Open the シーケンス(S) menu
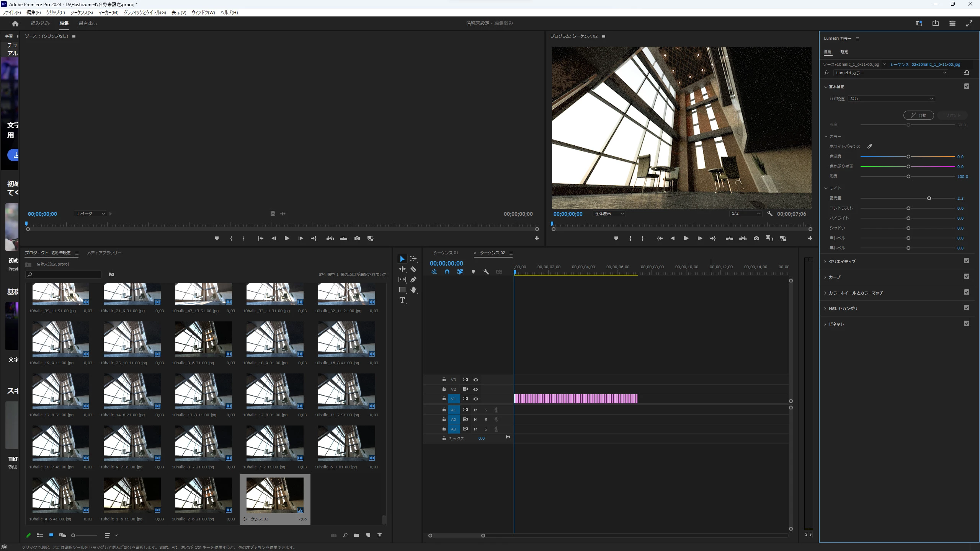Viewport: 980px width, 551px height. [82, 13]
